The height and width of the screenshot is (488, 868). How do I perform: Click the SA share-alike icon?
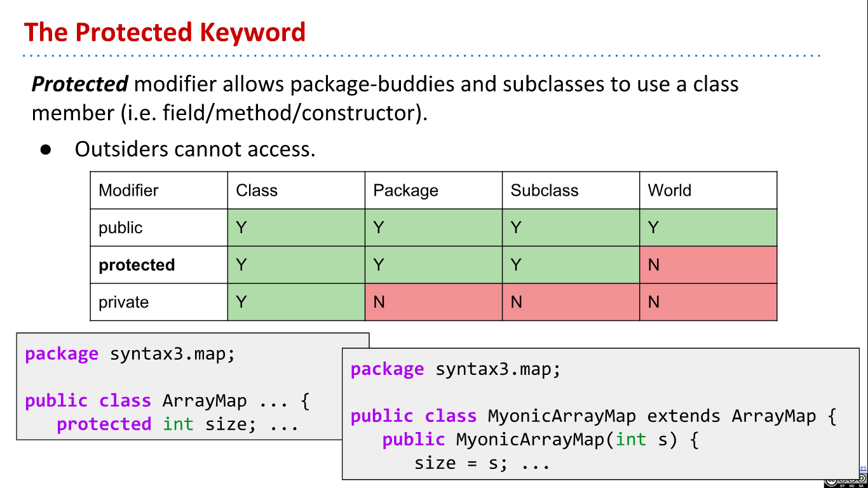pyautogui.click(x=861, y=483)
